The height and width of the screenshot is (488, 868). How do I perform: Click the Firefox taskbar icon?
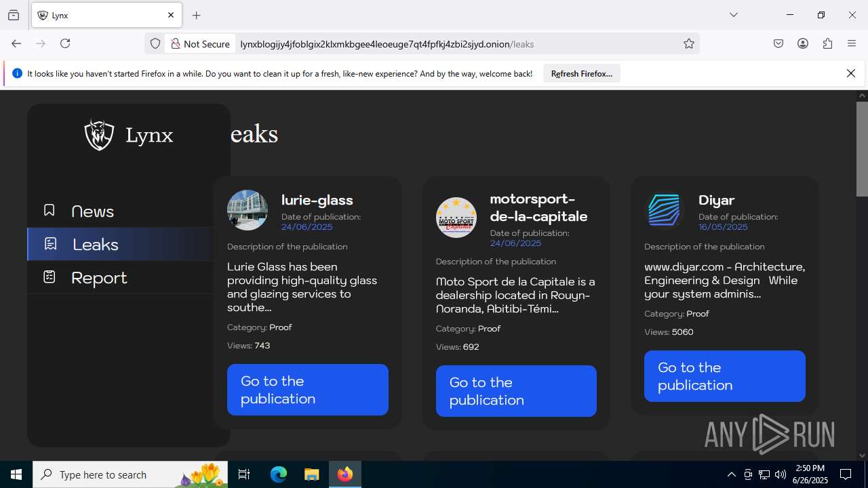coord(345,474)
